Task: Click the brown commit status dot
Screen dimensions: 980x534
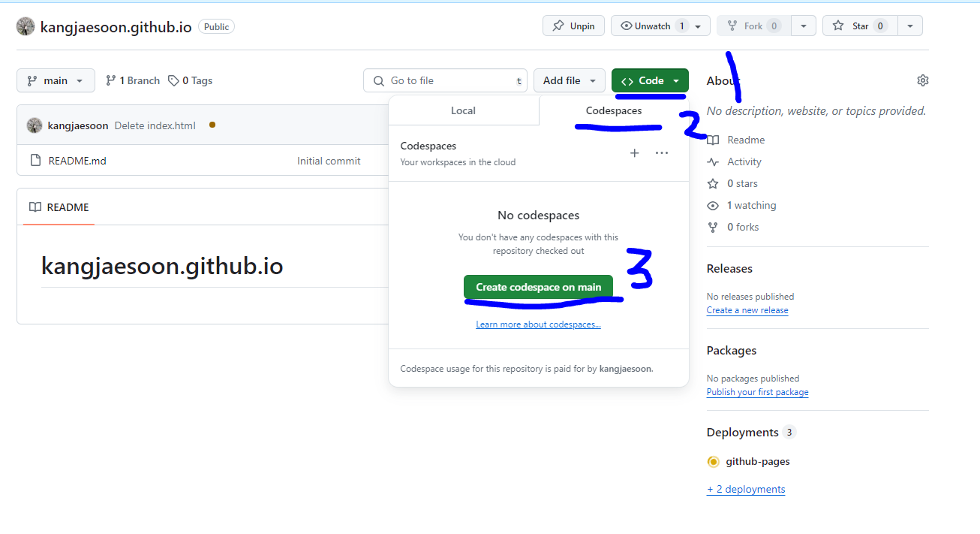Action: click(212, 125)
